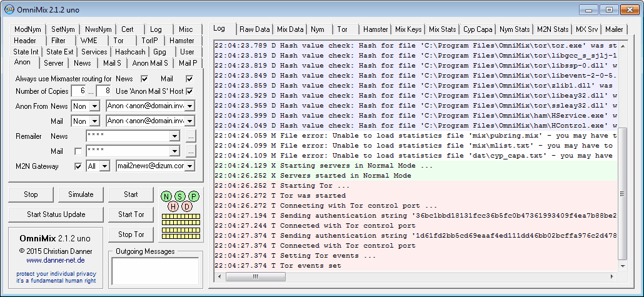Check the Remailer Mail checkbox

pos(78,151)
